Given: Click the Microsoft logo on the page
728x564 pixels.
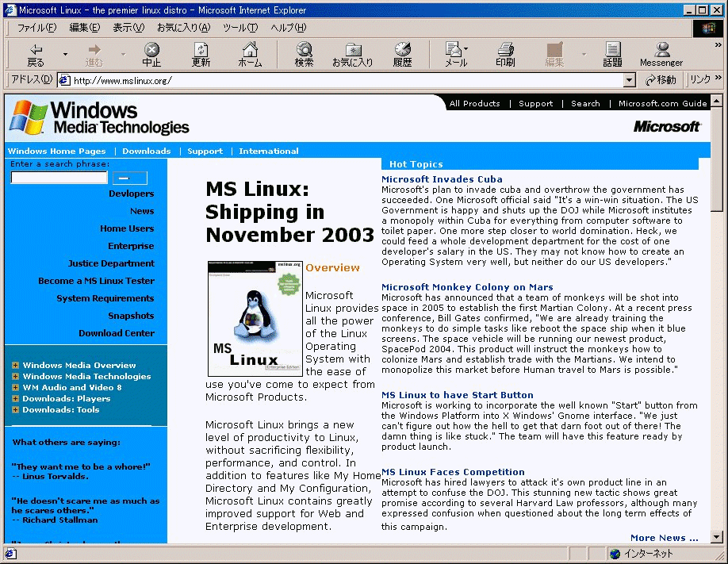Looking at the screenshot, I should click(667, 126).
